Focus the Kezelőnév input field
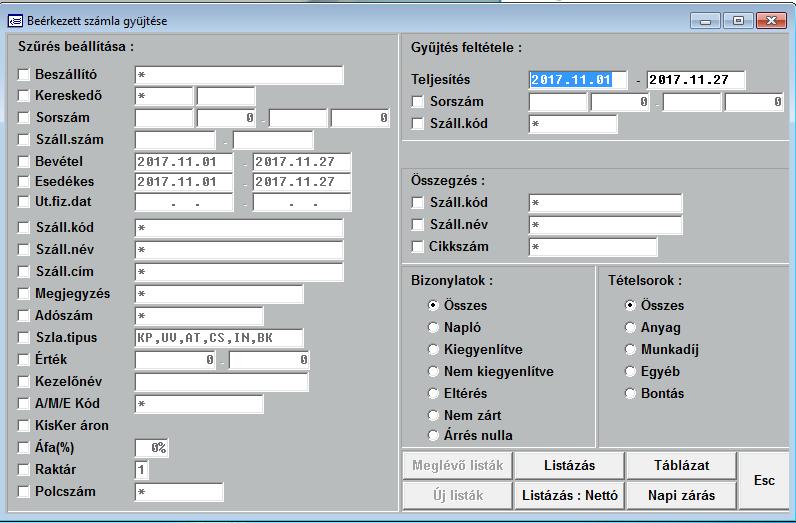The width and height of the screenshot is (796, 523). coord(222,382)
